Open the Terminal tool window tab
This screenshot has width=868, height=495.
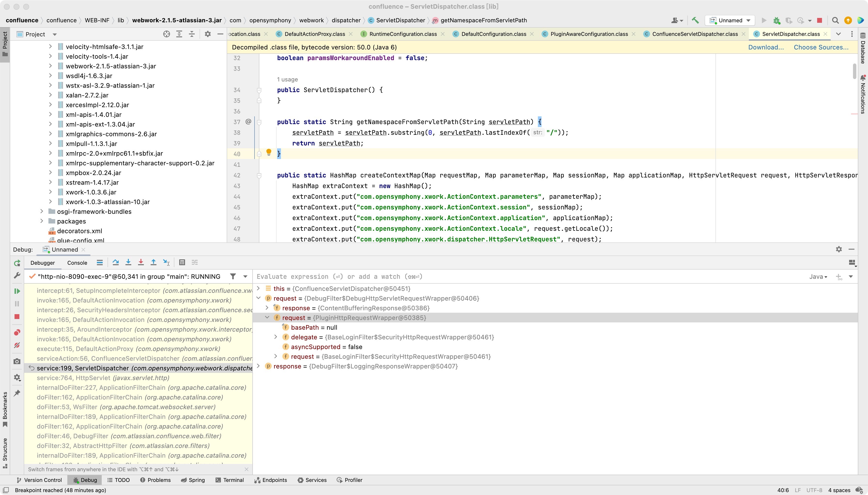click(229, 480)
